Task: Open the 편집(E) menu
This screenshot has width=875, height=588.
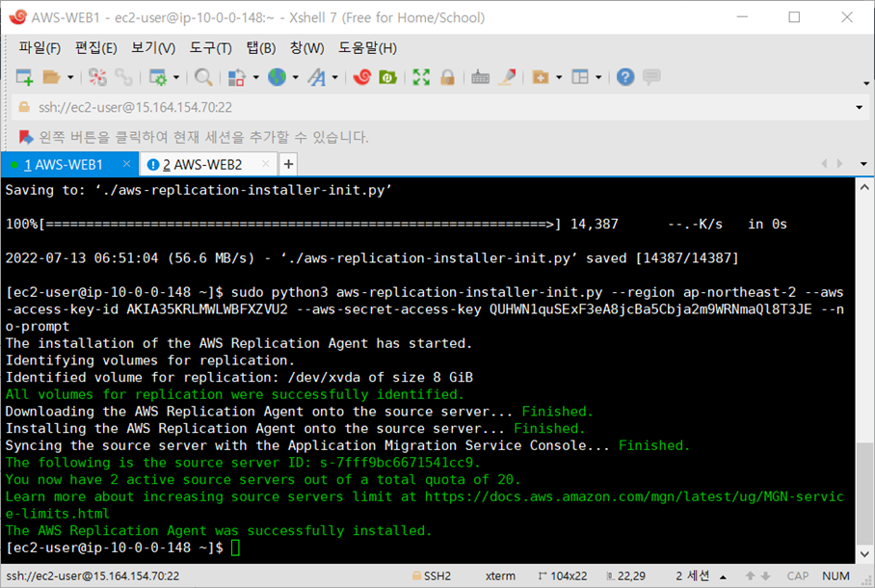Action: click(x=96, y=48)
